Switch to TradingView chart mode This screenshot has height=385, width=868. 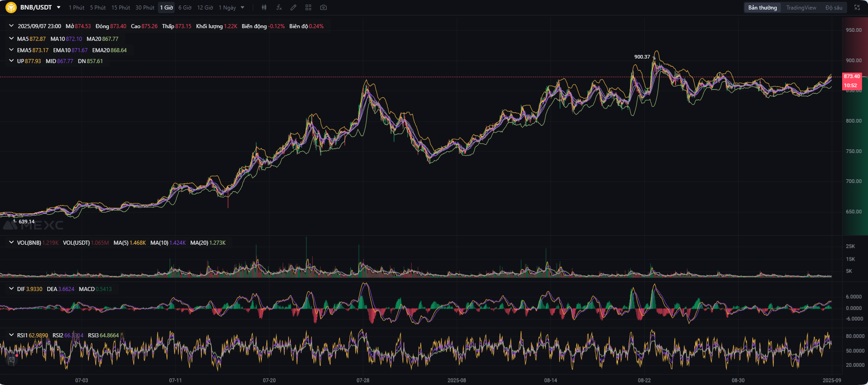pyautogui.click(x=801, y=8)
